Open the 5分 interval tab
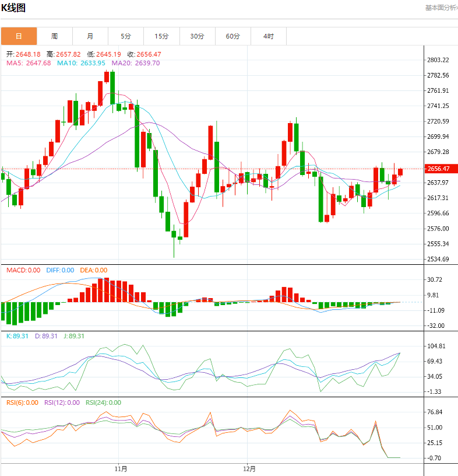 [126, 36]
